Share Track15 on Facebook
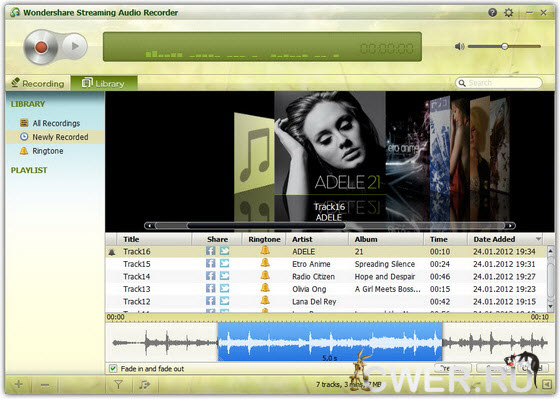This screenshot has height=399, width=560. 211,264
